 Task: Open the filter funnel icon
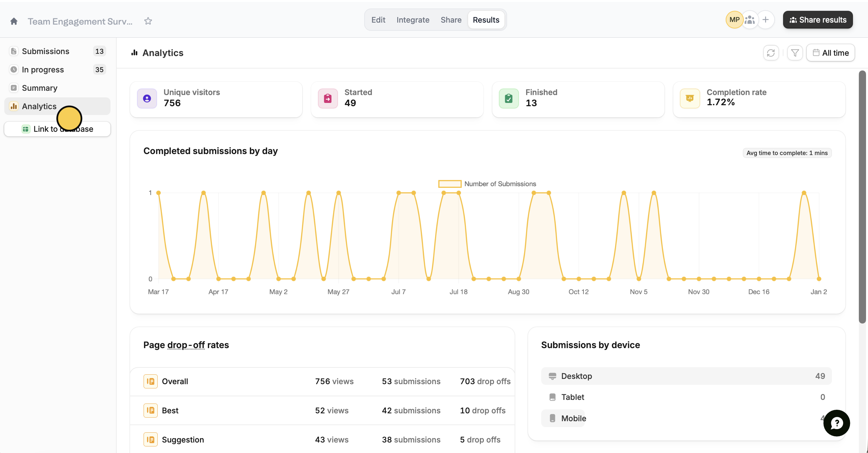coord(795,53)
